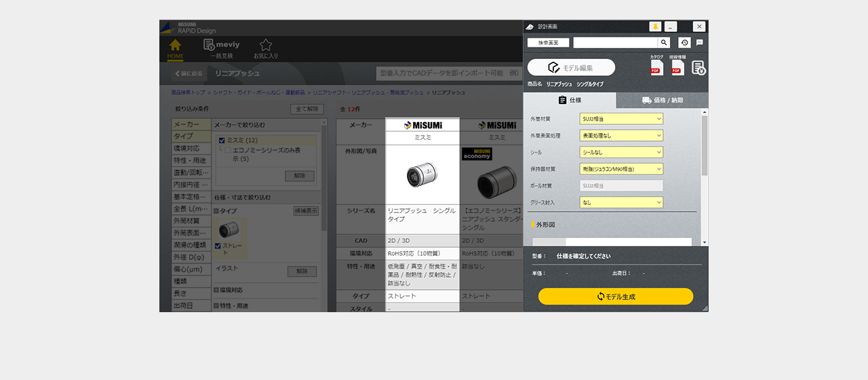868x380 pixels.
Task: Enable the economy series only (エコノミーシリーズのみ表示) checkbox
Action: click(x=229, y=151)
